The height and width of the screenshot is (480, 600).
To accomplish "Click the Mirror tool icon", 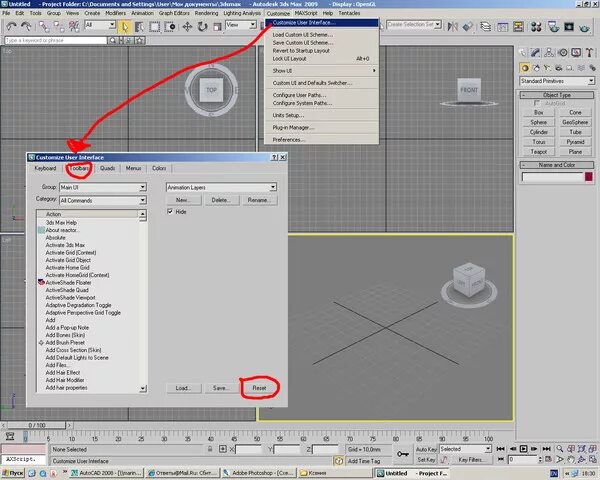I will (453, 26).
